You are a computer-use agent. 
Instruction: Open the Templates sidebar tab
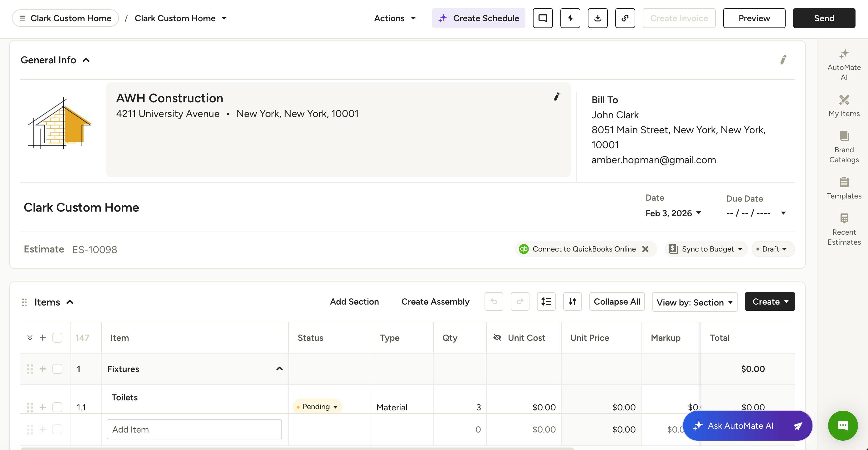pos(844,188)
